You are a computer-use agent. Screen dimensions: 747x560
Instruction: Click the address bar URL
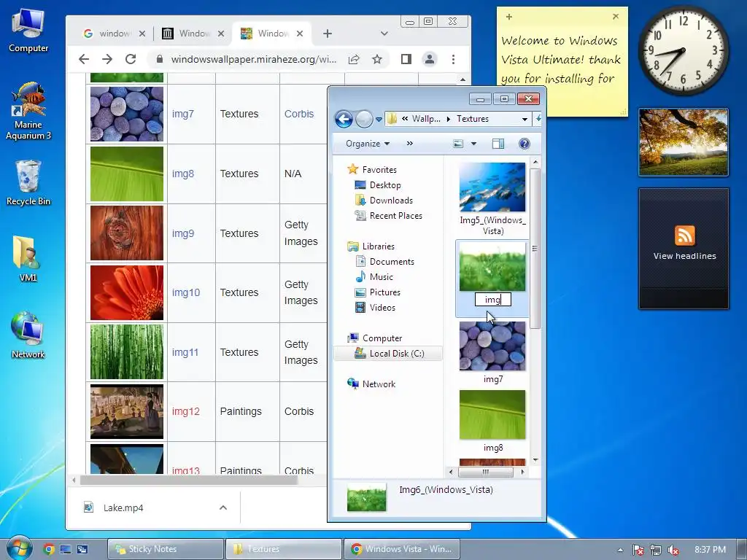[253, 59]
